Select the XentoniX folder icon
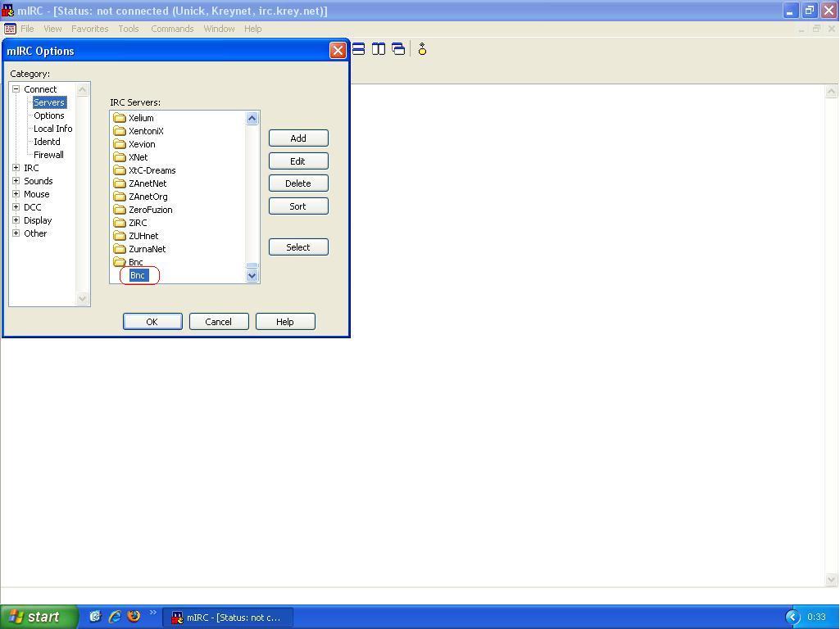 point(120,130)
